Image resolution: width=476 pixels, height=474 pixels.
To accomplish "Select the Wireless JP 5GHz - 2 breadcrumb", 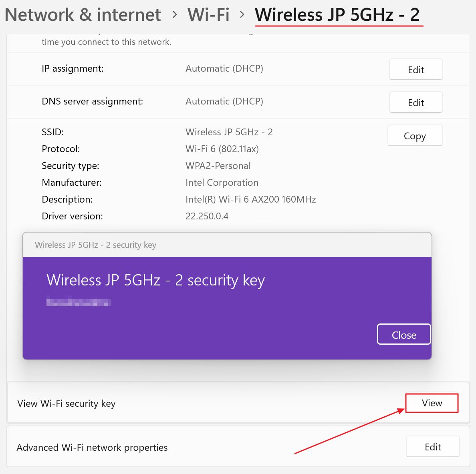I will [339, 15].
